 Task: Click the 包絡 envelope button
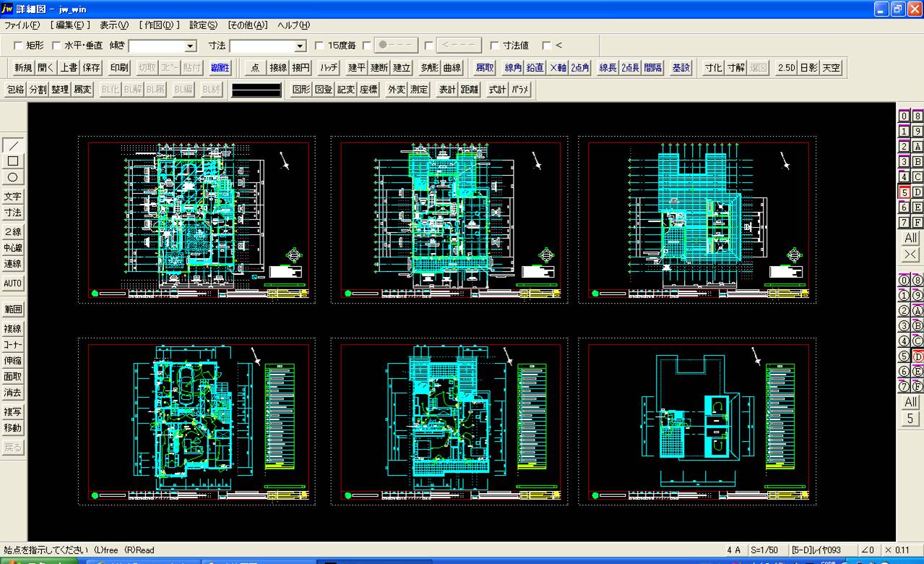(15, 90)
